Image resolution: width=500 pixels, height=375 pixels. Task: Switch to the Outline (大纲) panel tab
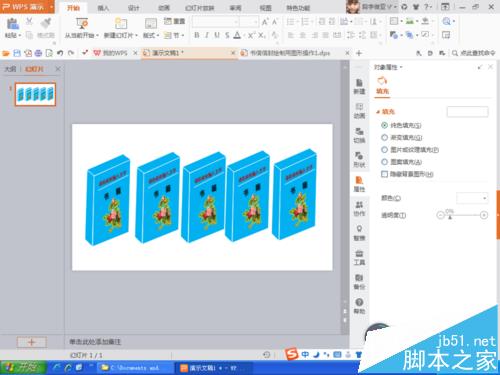(10, 69)
